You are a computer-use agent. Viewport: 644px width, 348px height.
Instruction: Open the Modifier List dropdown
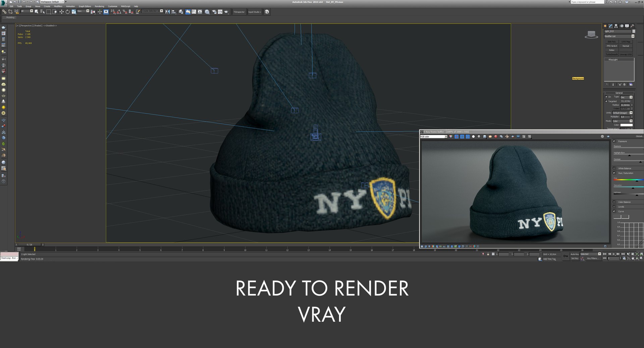(x=619, y=36)
